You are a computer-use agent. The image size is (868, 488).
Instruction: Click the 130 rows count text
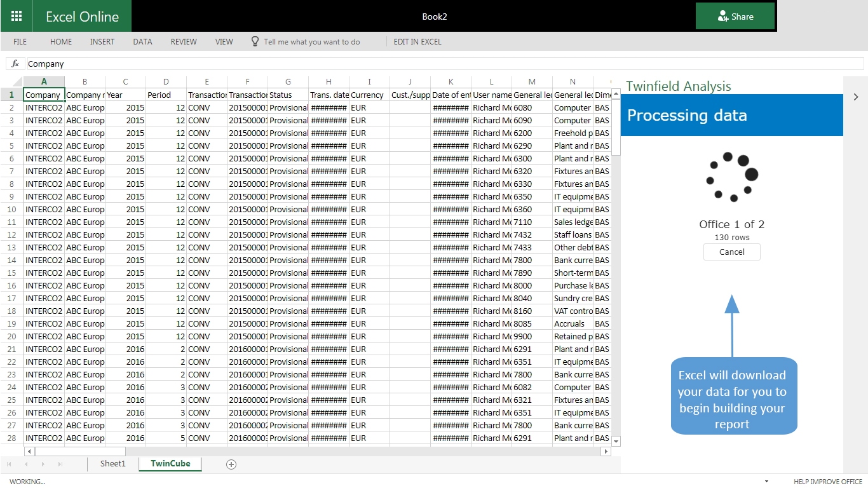732,238
